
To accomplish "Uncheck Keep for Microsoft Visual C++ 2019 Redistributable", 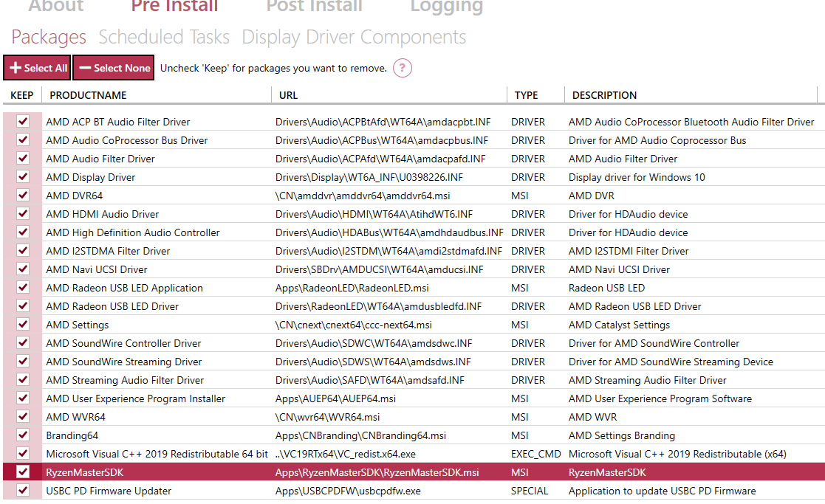I will coord(23,454).
